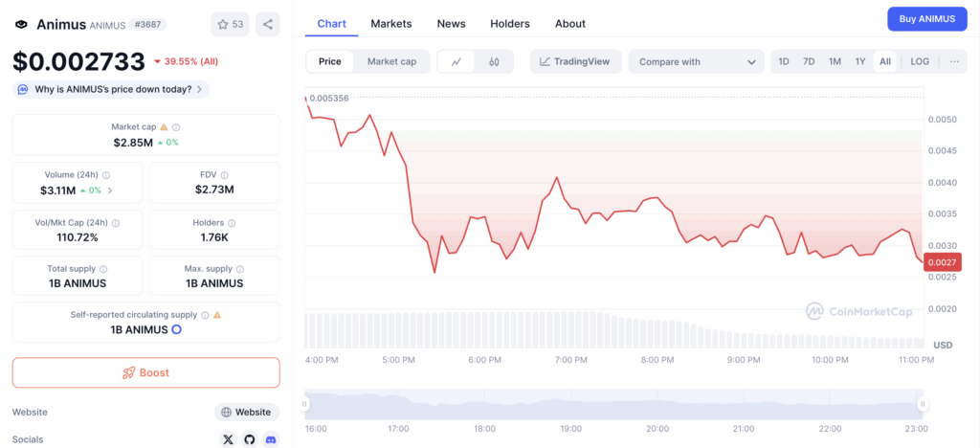
Task: Click the share icon beside the star button
Action: [x=268, y=24]
